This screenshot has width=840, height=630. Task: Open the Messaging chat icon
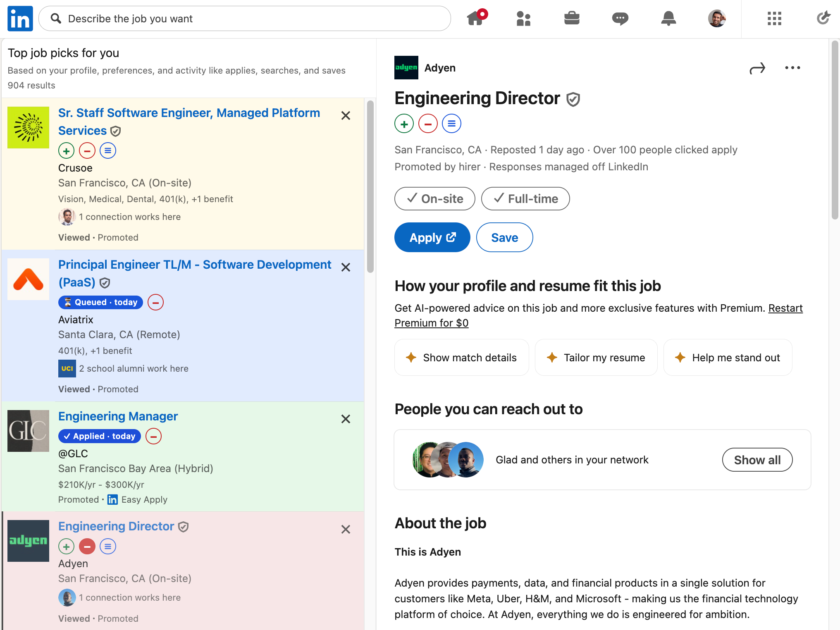tap(620, 19)
